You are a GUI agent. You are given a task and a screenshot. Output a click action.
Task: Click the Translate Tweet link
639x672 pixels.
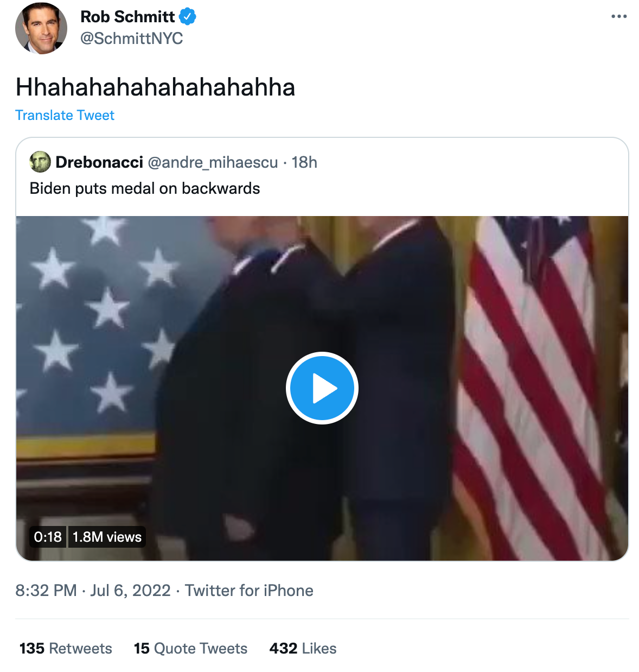65,115
